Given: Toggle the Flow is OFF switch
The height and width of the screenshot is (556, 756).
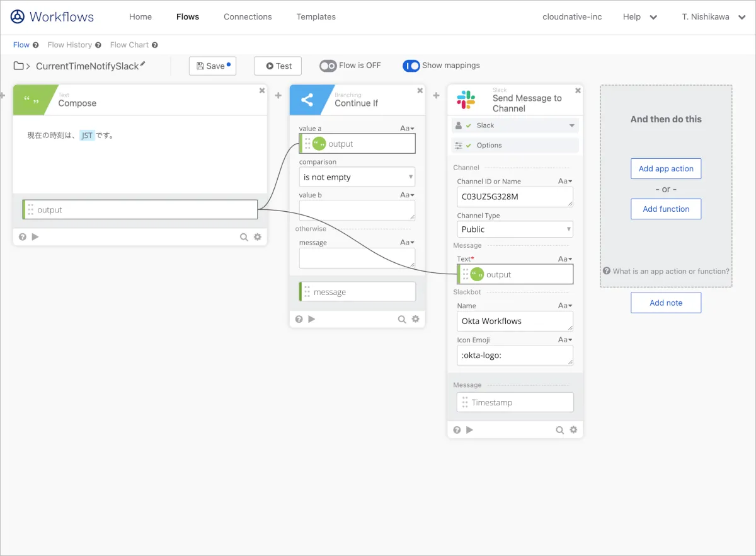Looking at the screenshot, I should tap(328, 66).
